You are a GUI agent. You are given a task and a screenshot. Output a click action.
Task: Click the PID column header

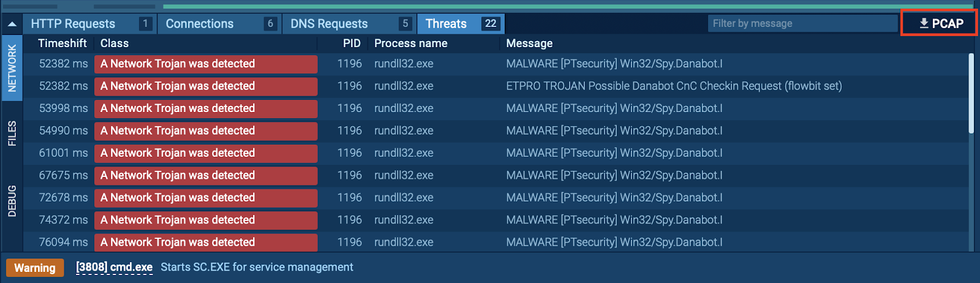[x=352, y=43]
